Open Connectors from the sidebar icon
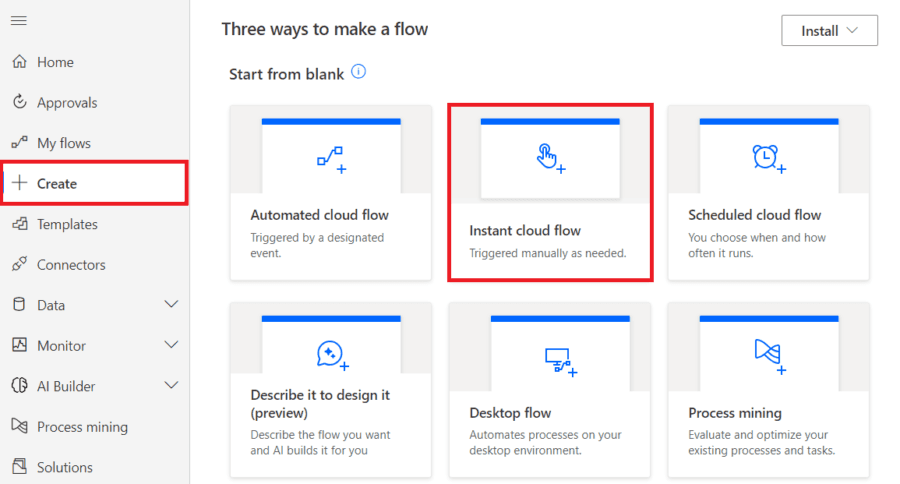900x484 pixels. (x=19, y=265)
